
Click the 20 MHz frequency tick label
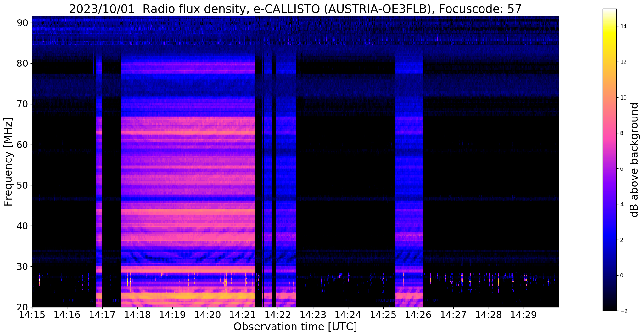(x=23, y=307)
